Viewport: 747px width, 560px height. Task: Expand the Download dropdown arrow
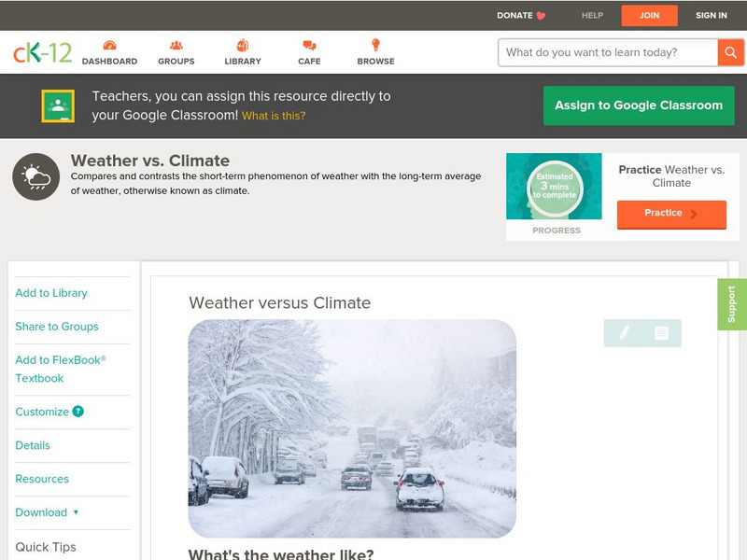(x=76, y=512)
